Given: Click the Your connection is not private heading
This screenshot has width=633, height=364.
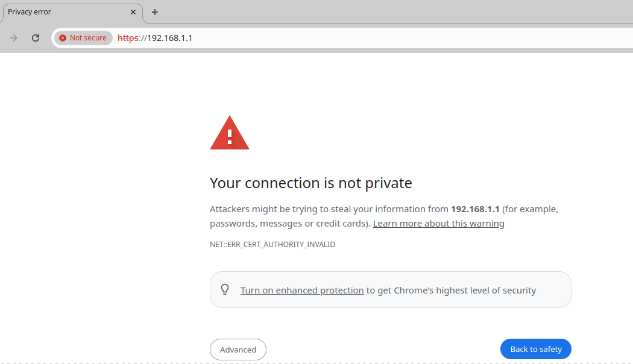Looking at the screenshot, I should tap(310, 183).
